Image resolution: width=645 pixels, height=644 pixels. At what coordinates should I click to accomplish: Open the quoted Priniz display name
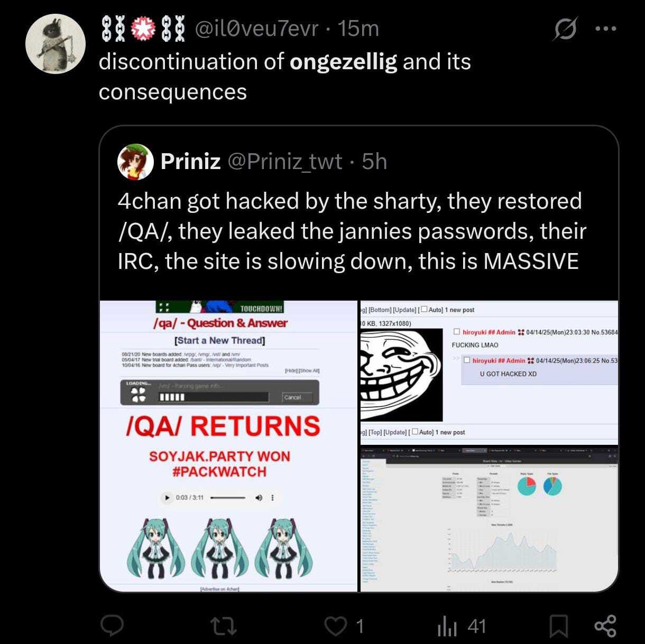pyautogui.click(x=190, y=161)
